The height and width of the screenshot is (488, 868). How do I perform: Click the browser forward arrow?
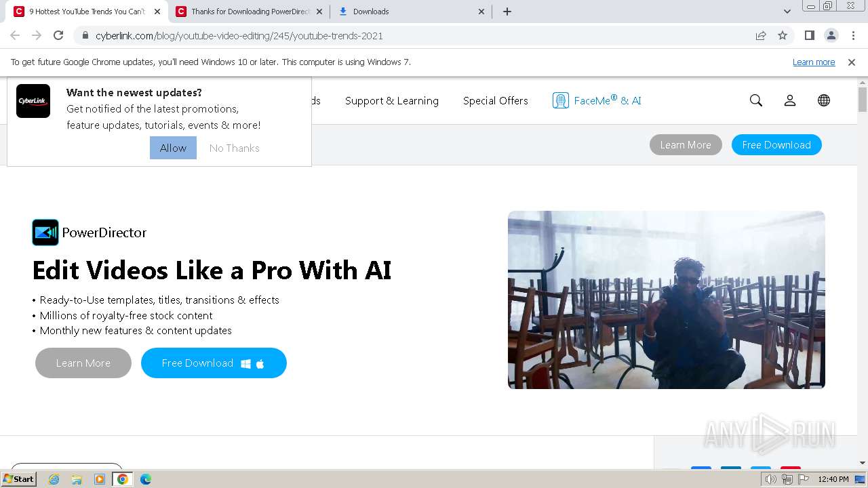(37, 35)
